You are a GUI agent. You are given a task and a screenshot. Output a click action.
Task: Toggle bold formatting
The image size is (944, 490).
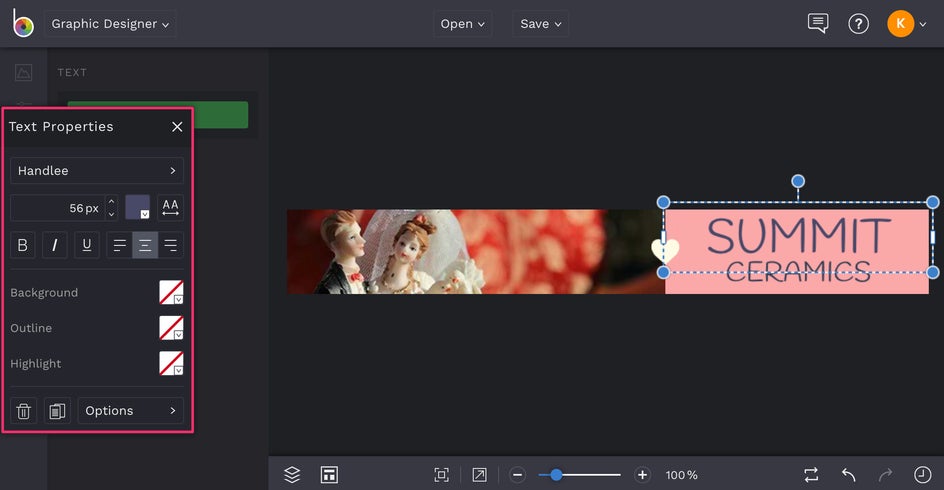[x=23, y=245]
